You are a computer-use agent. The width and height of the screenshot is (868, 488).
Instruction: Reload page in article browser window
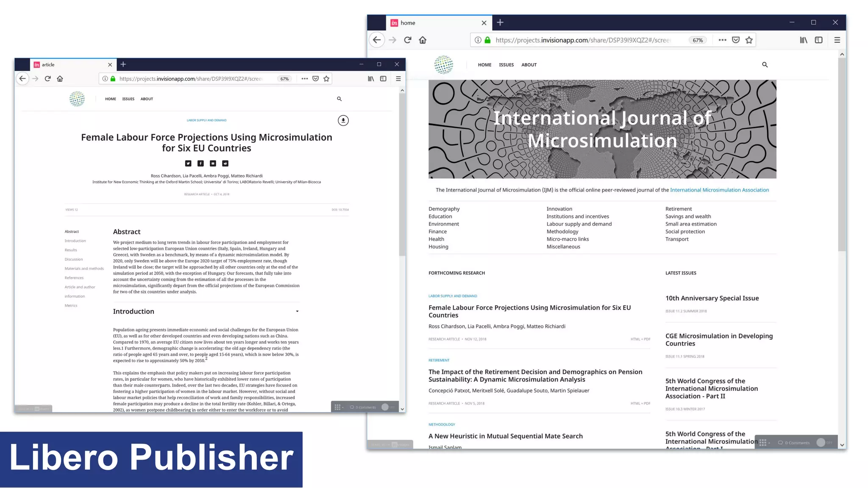47,79
